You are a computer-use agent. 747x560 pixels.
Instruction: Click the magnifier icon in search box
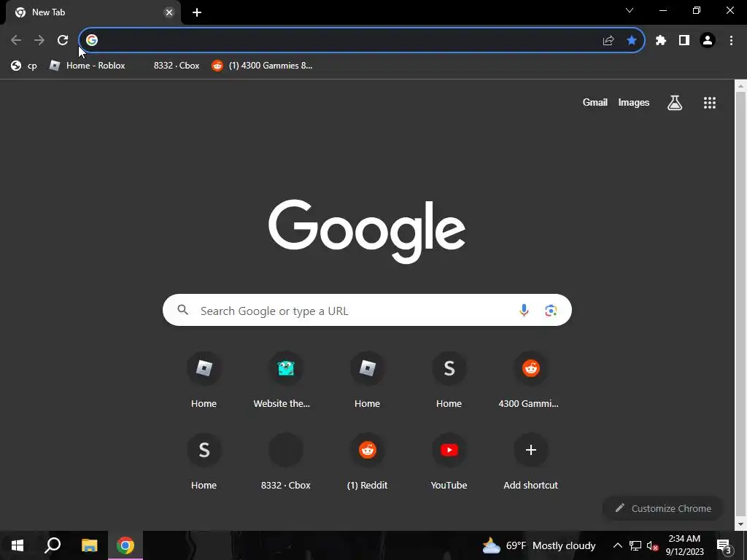[183, 310]
